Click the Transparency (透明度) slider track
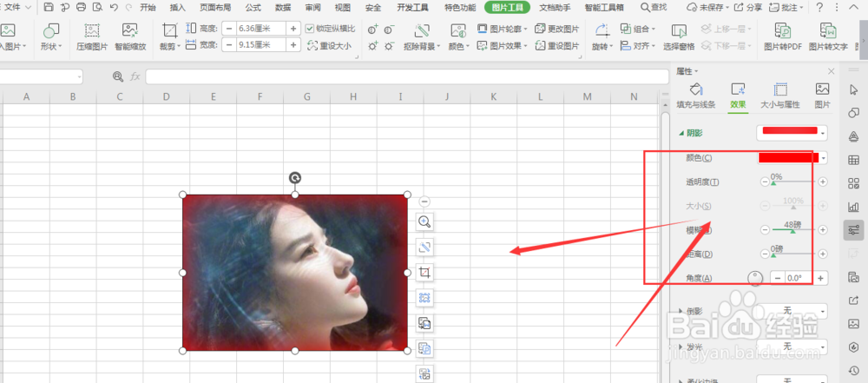Image resolution: width=868 pixels, height=383 pixels. (x=794, y=182)
